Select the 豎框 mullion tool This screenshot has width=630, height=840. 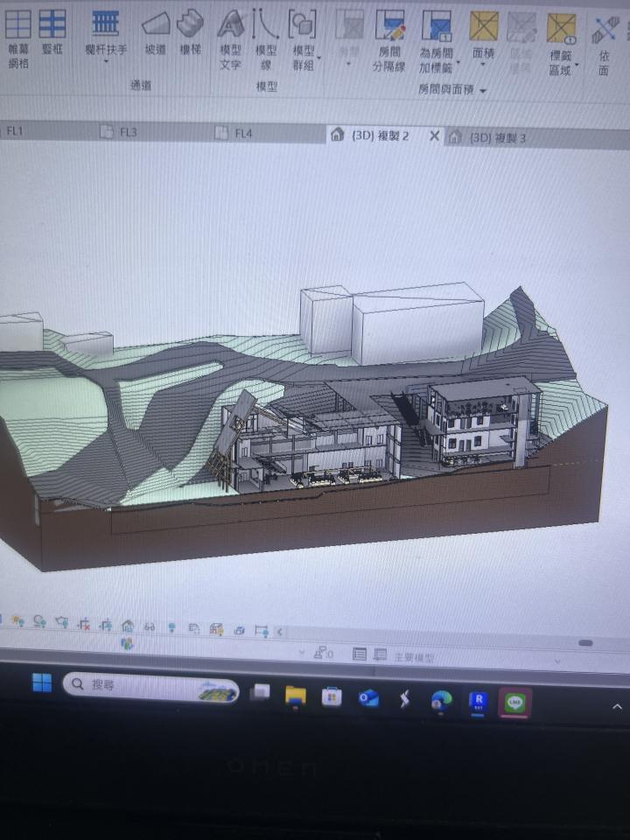pos(52,35)
